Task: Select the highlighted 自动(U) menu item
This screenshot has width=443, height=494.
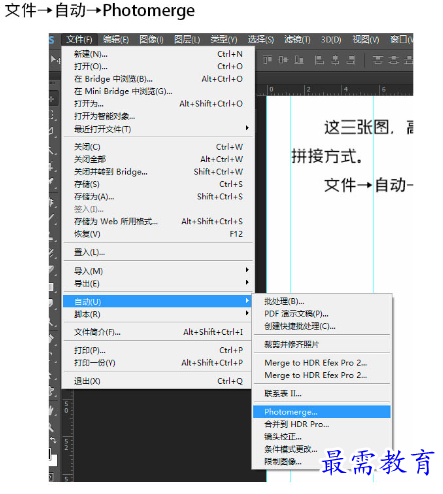Action: [x=157, y=301]
